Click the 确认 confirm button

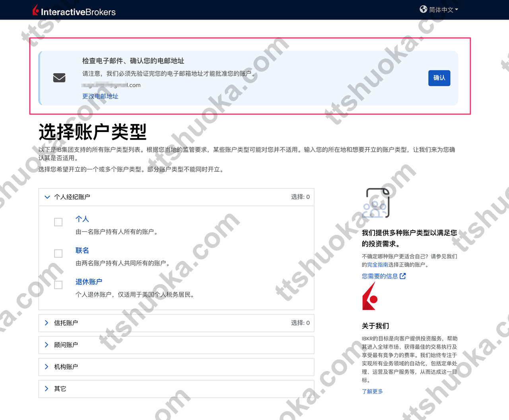tap(439, 78)
